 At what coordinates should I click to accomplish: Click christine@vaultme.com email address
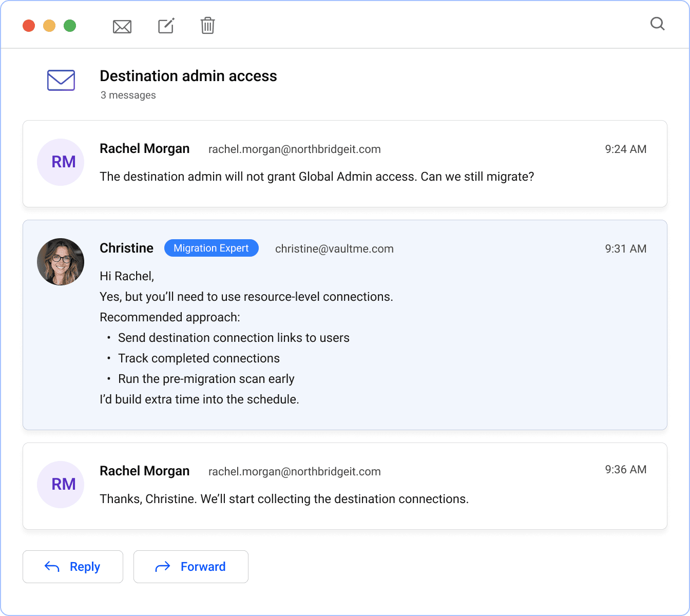click(x=334, y=249)
